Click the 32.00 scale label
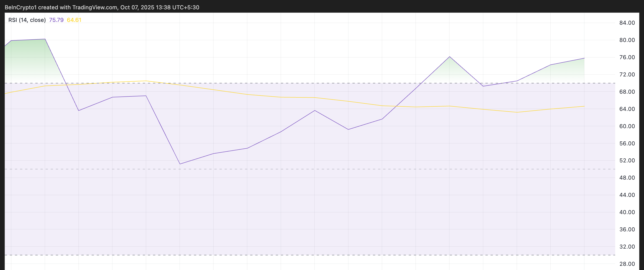The width and height of the screenshot is (644, 270). (627, 247)
